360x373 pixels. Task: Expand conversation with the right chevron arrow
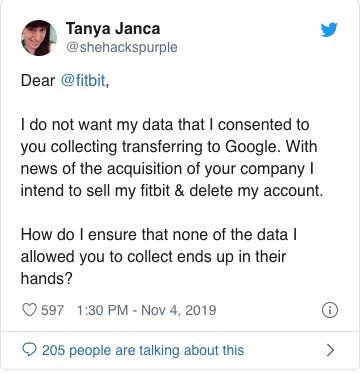(x=330, y=350)
